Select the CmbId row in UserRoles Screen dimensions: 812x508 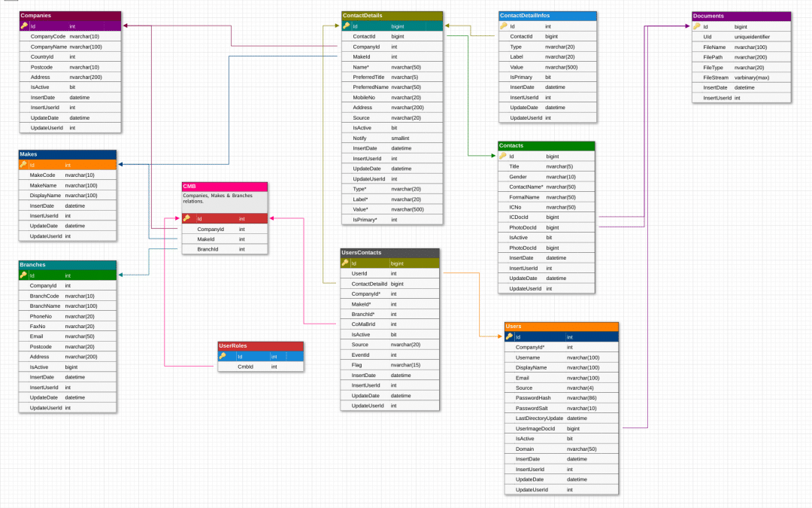(x=260, y=367)
